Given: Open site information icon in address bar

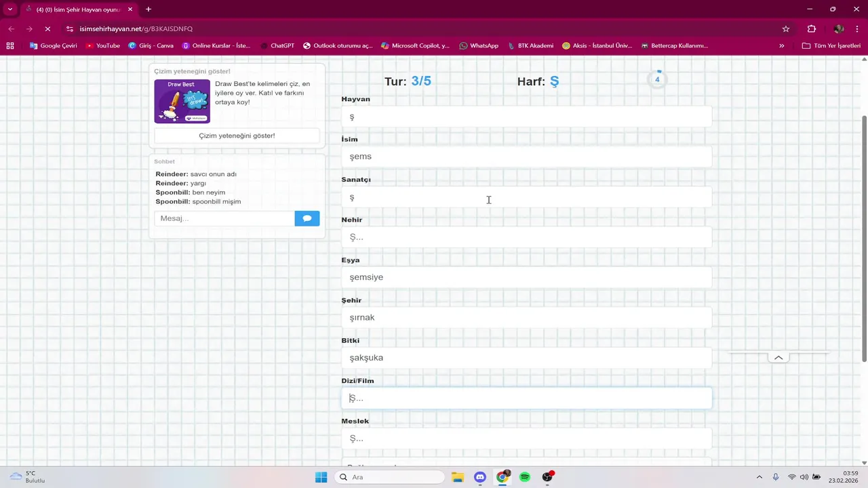Looking at the screenshot, I should tap(70, 29).
